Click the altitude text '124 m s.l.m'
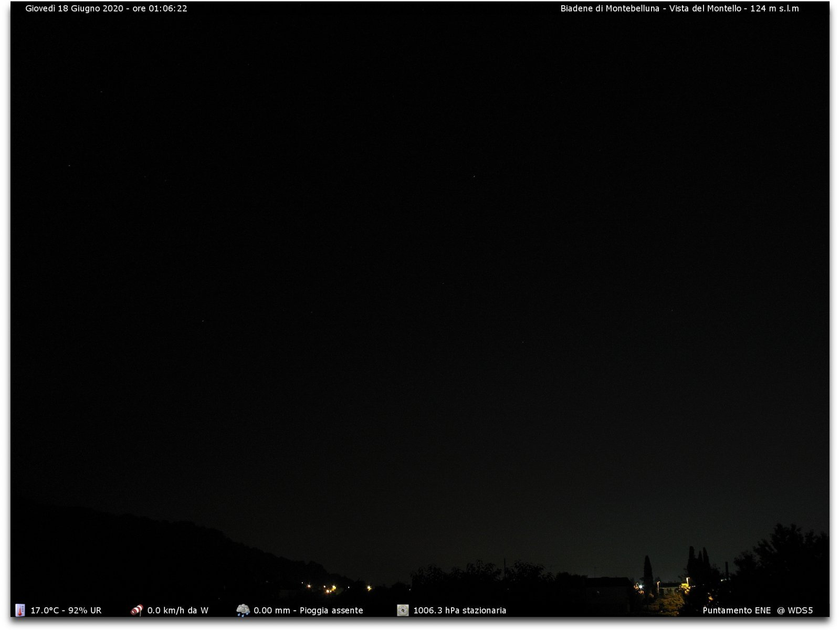This screenshot has height=630, width=840. point(774,8)
